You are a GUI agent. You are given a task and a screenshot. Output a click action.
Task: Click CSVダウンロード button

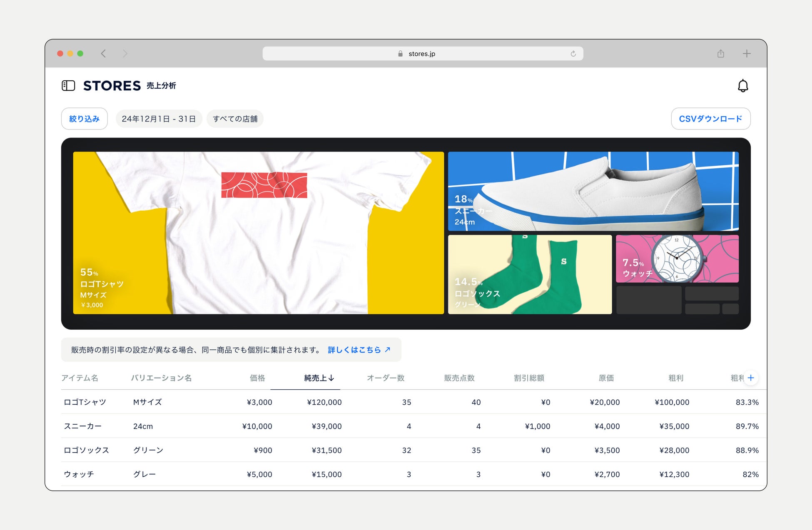[710, 119]
